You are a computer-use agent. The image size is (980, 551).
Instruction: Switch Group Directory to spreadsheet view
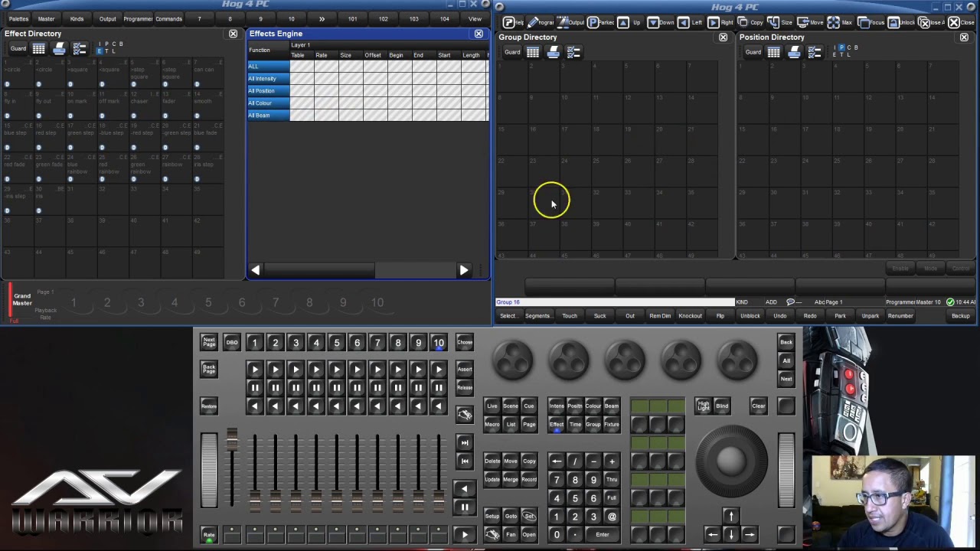(533, 52)
